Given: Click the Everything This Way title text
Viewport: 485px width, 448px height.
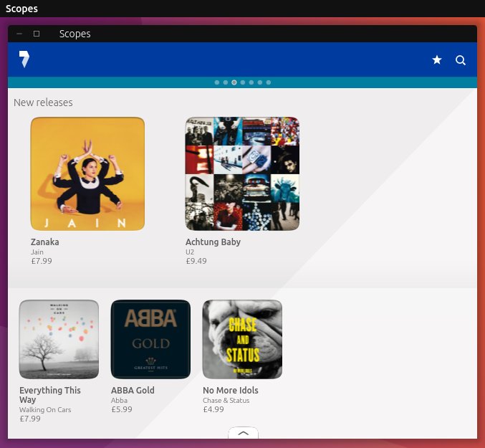Looking at the screenshot, I should tap(50, 395).
